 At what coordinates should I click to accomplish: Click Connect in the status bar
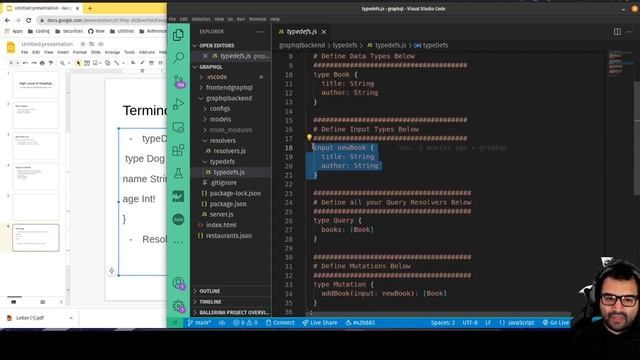click(x=280, y=322)
